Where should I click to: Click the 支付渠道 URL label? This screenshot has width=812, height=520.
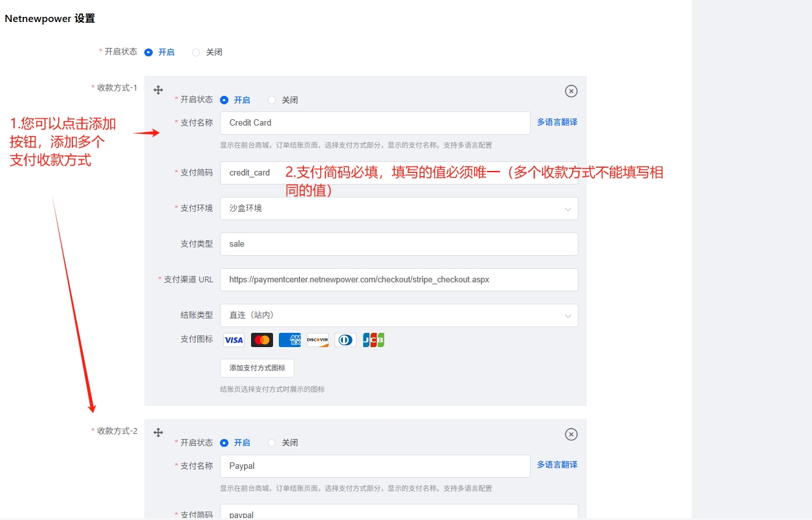click(188, 280)
